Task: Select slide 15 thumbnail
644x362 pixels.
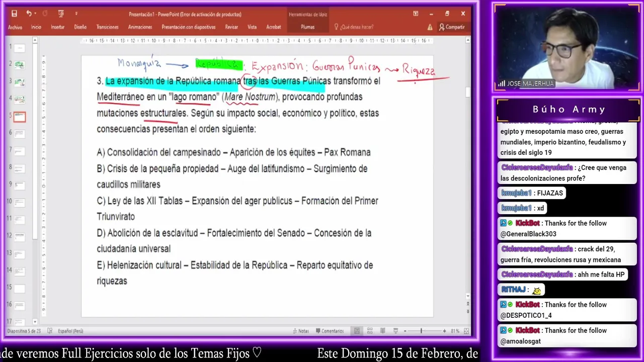Action: (20, 289)
